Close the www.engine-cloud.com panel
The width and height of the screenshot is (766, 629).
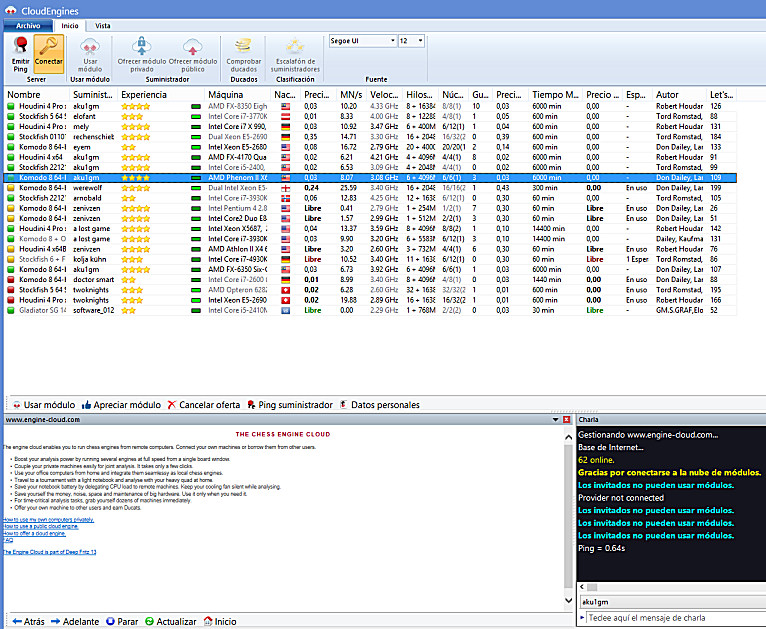pyautogui.click(x=567, y=419)
